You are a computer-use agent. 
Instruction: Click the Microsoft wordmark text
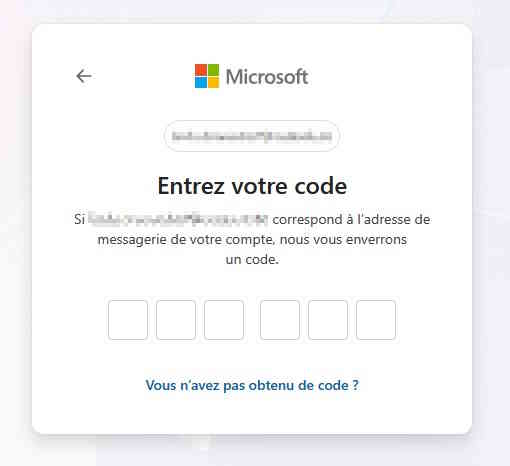(267, 77)
